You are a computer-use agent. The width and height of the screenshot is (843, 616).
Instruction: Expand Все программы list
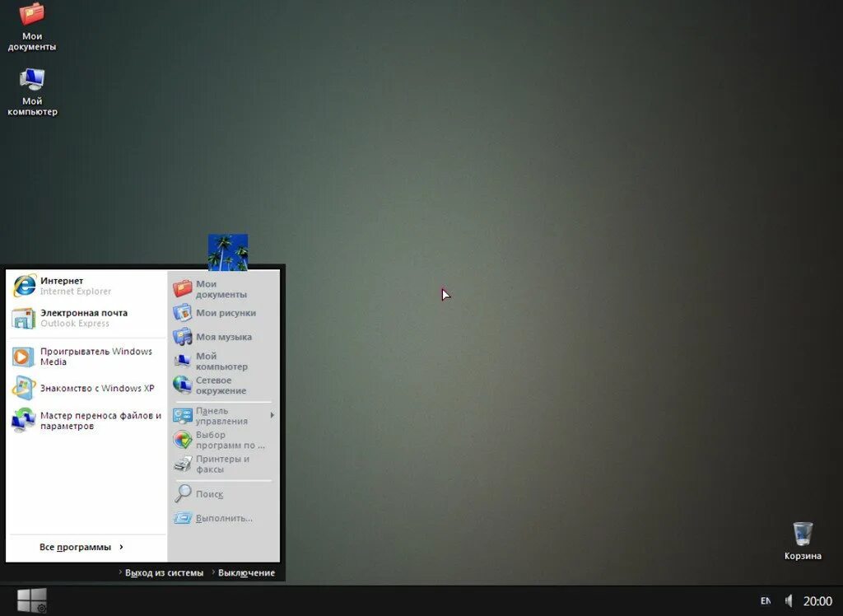82,547
